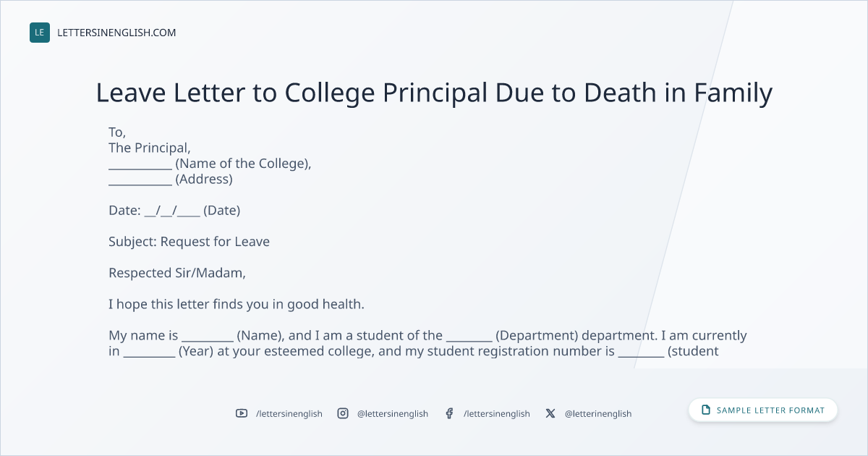The height and width of the screenshot is (456, 868).
Task: Click the letter title heading
Action: coord(434,93)
